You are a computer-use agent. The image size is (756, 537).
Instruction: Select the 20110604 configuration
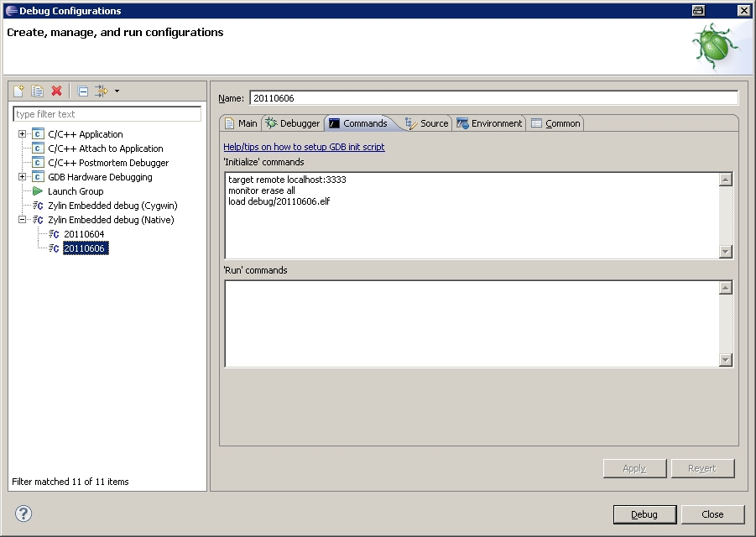(84, 234)
